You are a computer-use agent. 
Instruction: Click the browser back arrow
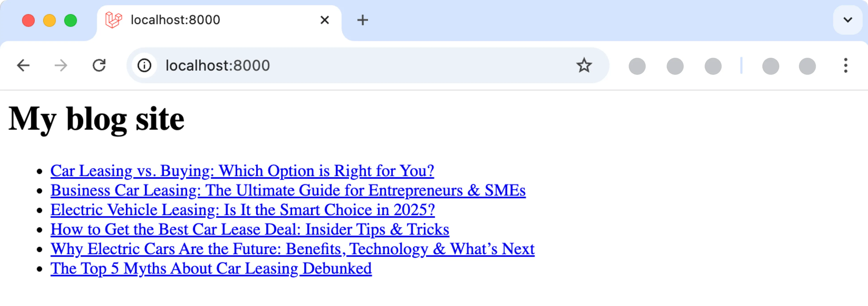pos(23,65)
